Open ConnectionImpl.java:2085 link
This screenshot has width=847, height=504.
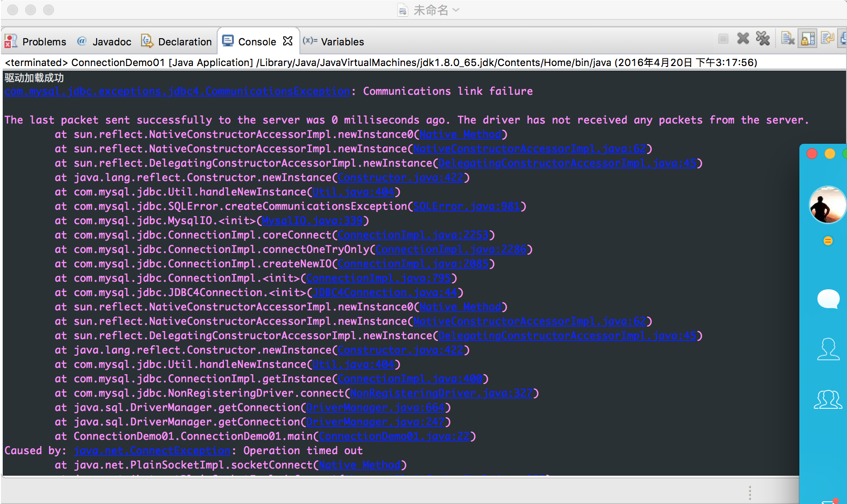point(413,264)
